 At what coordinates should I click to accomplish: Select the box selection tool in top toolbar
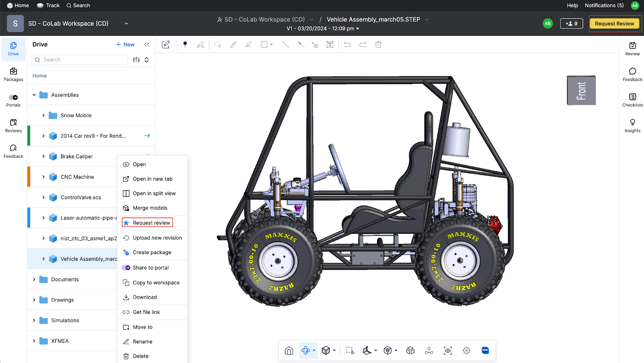point(218,44)
